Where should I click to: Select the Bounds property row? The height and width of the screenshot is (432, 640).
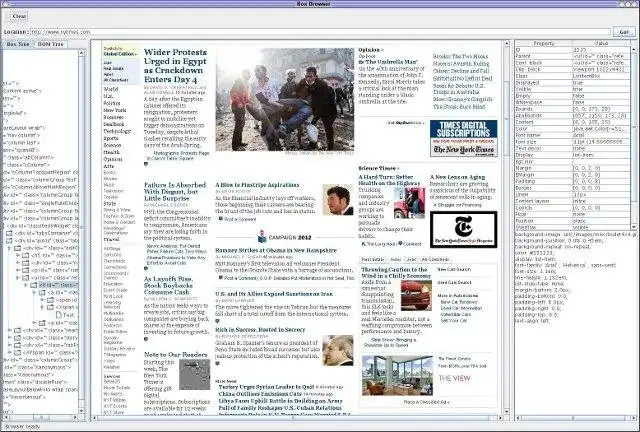pos(573,109)
